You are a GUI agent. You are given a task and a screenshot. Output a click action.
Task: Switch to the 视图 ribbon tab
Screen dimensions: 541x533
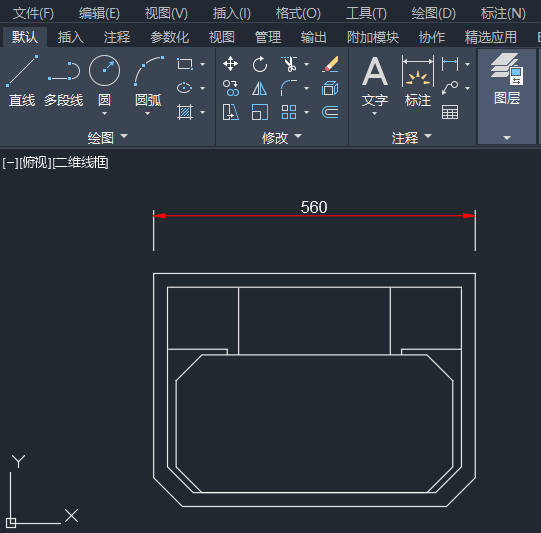(x=222, y=37)
